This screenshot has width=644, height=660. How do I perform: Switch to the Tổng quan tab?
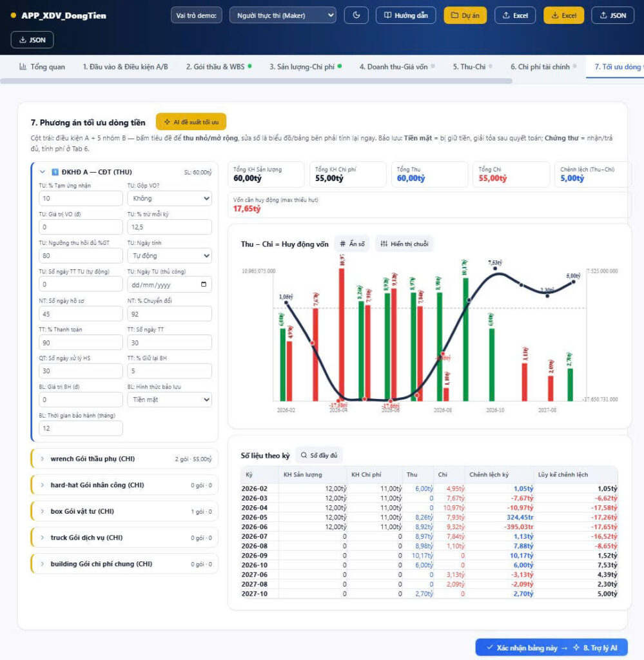42,67
